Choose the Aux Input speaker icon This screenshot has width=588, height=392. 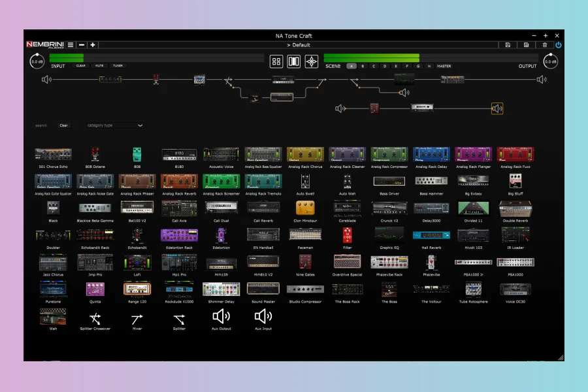tap(263, 317)
